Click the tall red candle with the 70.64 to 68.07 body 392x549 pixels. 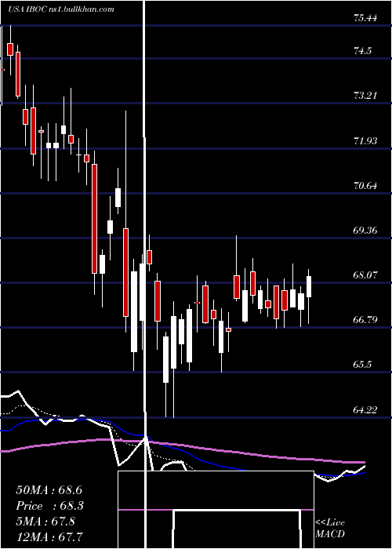[x=94, y=219]
